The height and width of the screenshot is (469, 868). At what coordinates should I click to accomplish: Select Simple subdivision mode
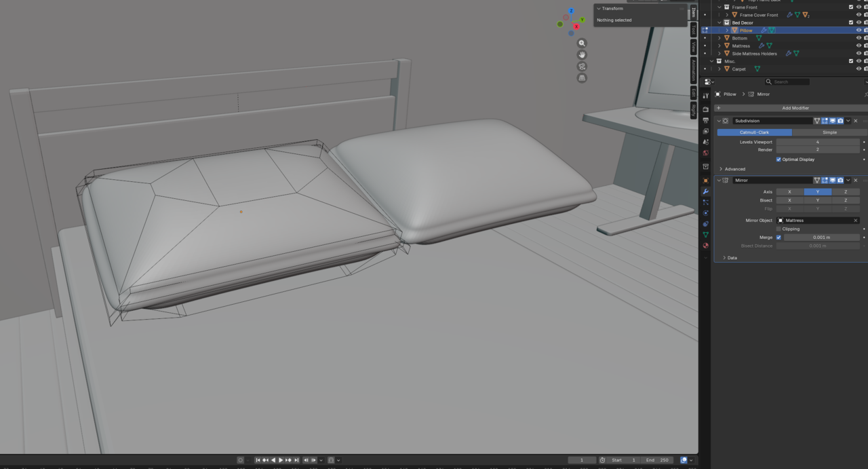pos(830,132)
